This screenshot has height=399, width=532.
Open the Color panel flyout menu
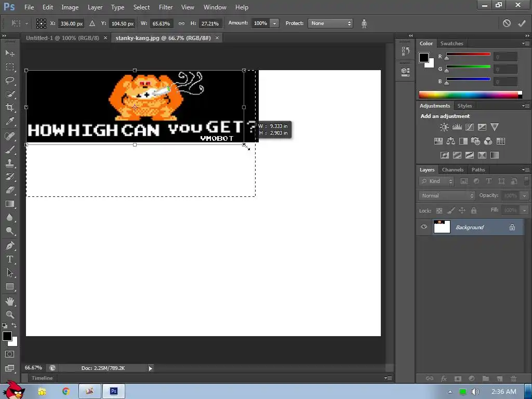tap(526, 44)
